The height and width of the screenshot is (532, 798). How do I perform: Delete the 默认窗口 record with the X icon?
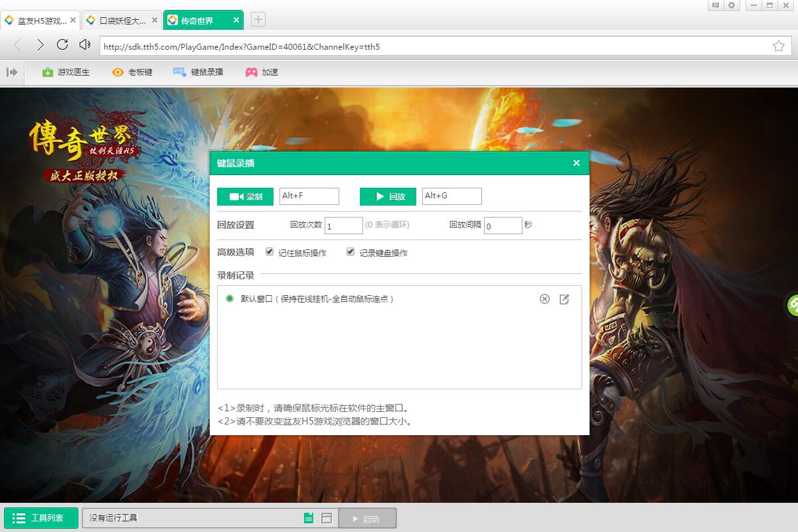544,299
